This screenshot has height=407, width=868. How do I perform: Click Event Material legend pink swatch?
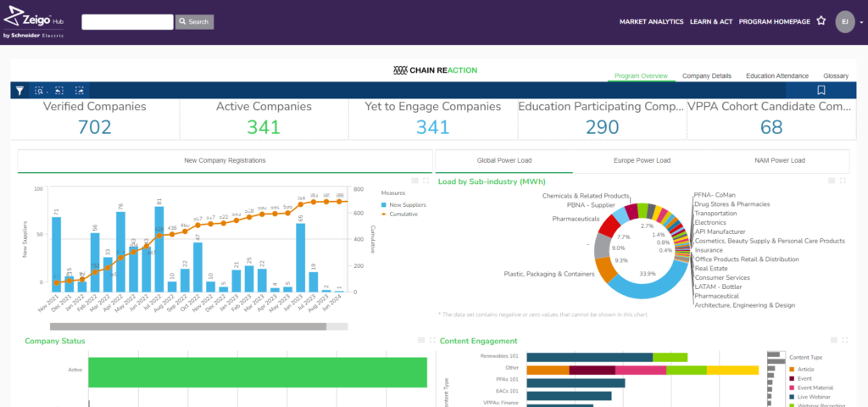tap(793, 388)
